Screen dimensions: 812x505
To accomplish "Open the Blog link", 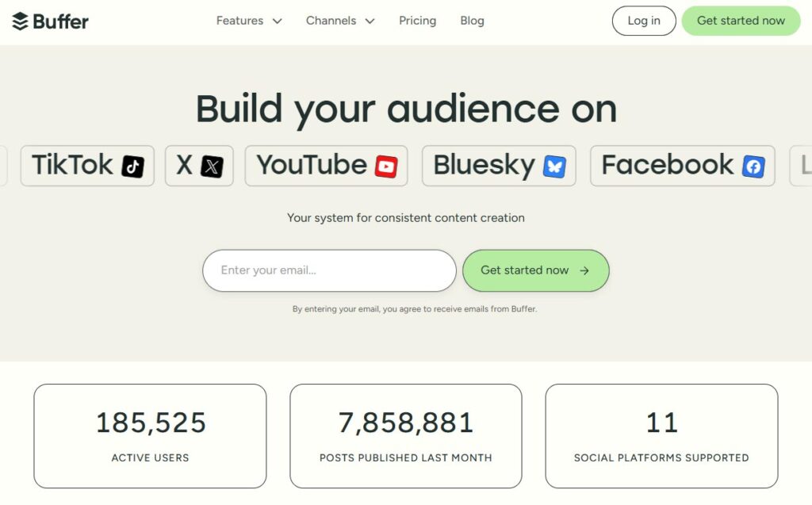I will click(x=473, y=21).
